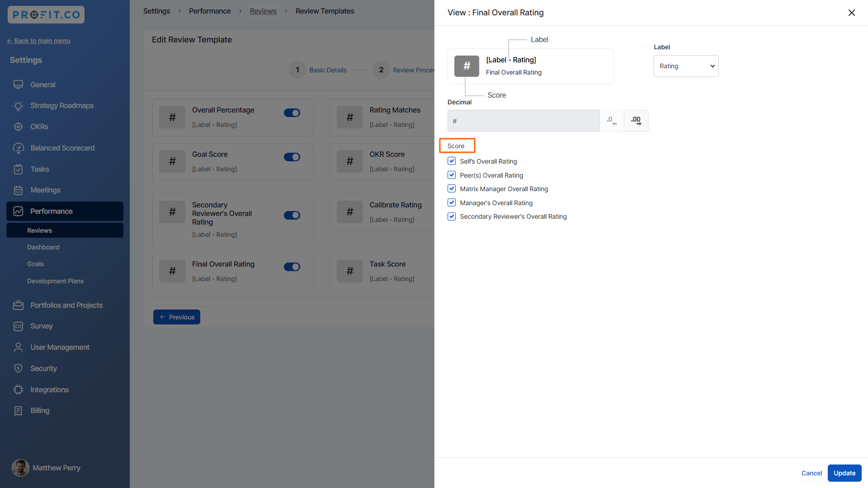Uncheck Self's Overall Rating checkbox
This screenshot has width=868, height=488.
click(x=452, y=161)
